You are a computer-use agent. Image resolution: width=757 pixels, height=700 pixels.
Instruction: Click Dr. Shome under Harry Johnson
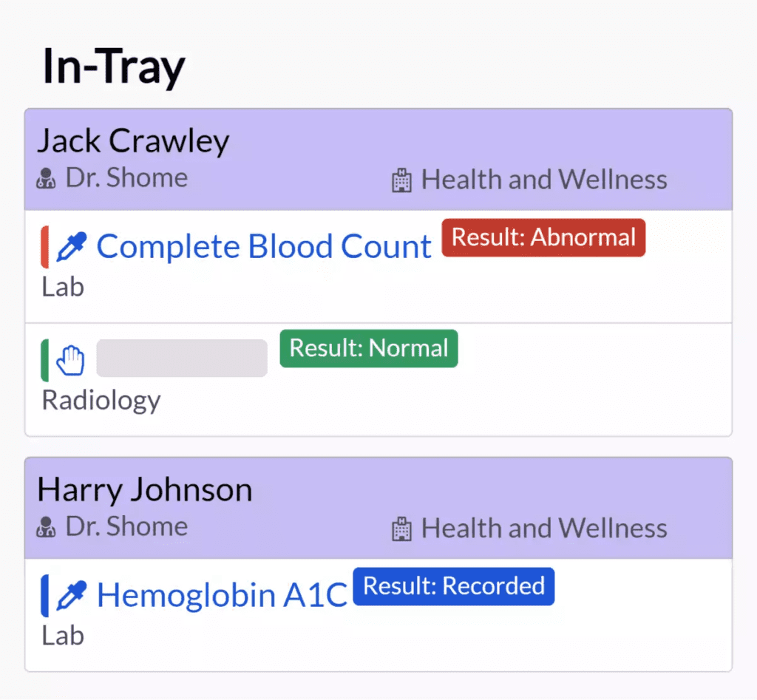[x=126, y=526]
